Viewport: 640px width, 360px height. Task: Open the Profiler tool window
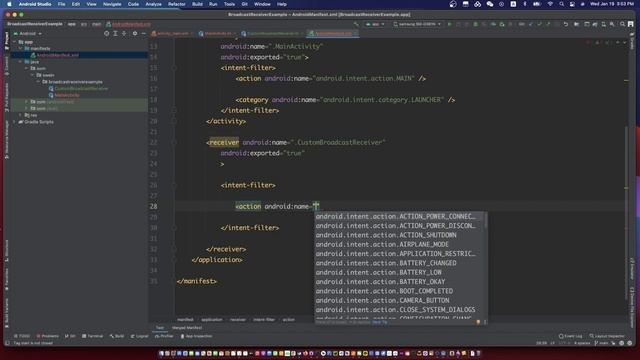click(164, 336)
